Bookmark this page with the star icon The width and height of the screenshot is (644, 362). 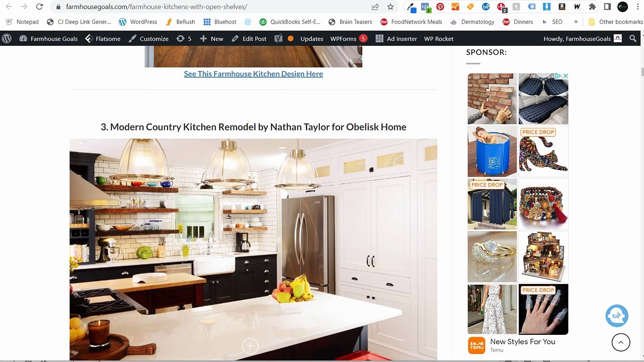point(390,7)
